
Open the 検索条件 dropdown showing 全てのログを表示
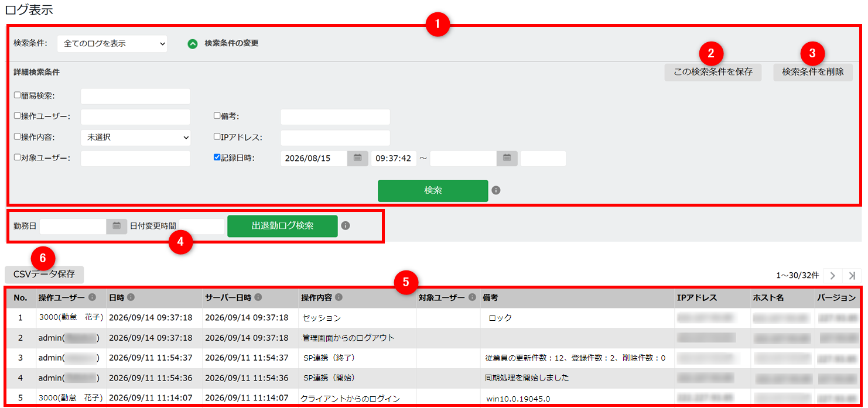112,43
